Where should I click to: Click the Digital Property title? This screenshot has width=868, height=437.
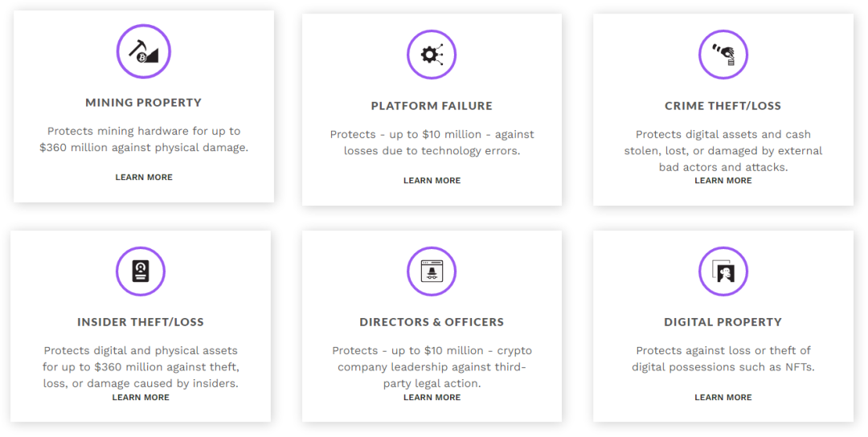(x=723, y=322)
